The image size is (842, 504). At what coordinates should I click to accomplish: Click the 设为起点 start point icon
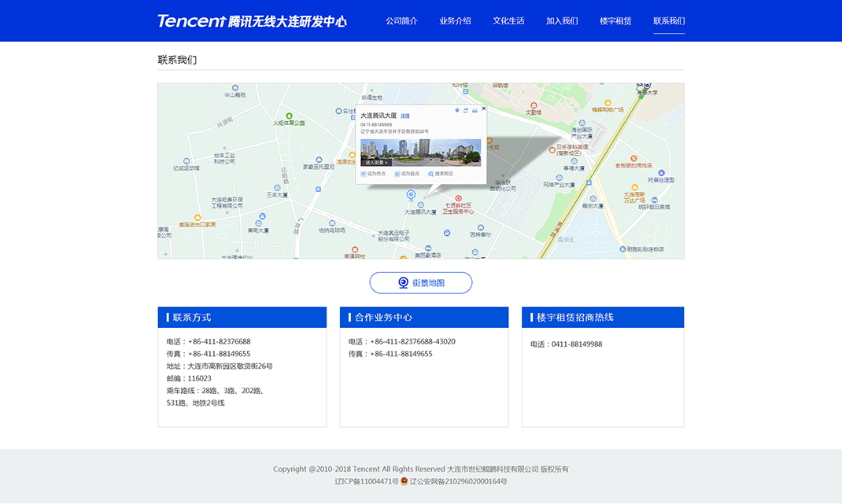coord(397,174)
